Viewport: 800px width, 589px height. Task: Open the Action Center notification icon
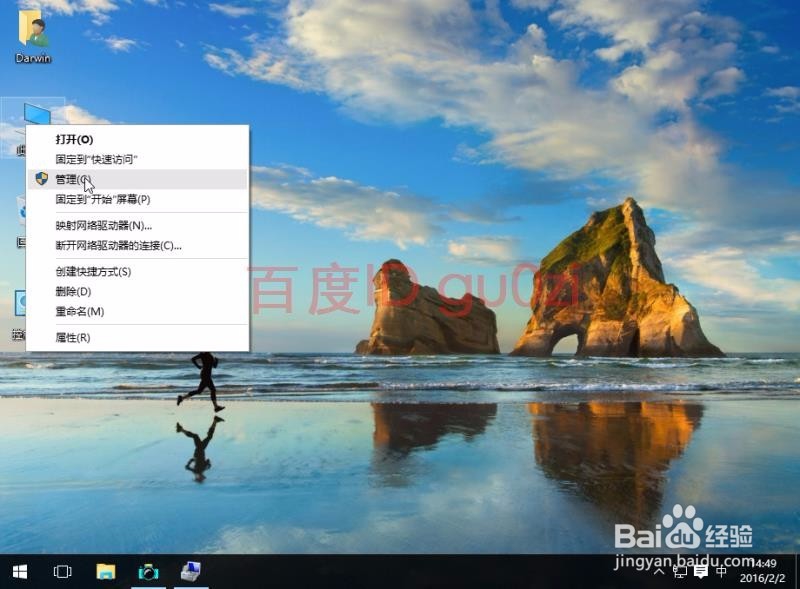(x=701, y=572)
